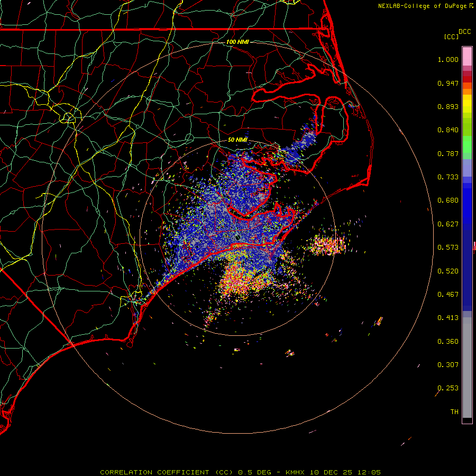Click the 1.000 value on the color scale

tap(448, 59)
